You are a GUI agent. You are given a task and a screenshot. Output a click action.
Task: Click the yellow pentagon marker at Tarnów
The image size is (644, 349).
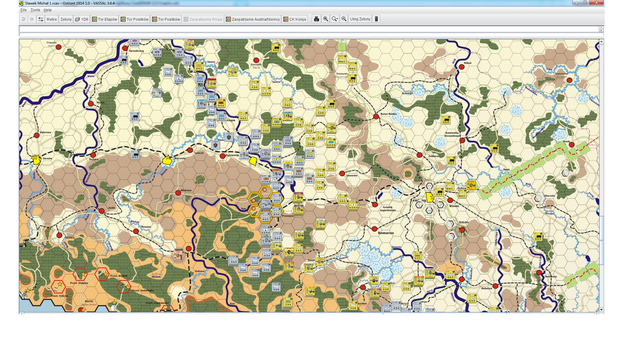click(x=36, y=159)
